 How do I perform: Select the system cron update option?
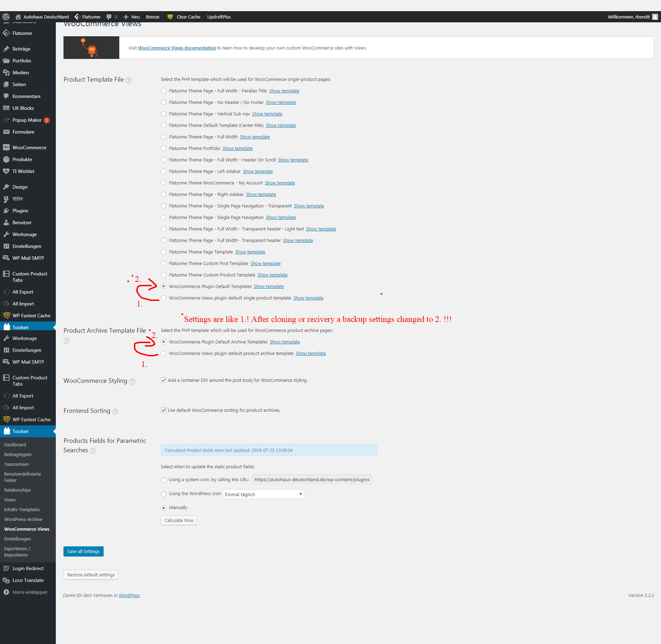(164, 480)
